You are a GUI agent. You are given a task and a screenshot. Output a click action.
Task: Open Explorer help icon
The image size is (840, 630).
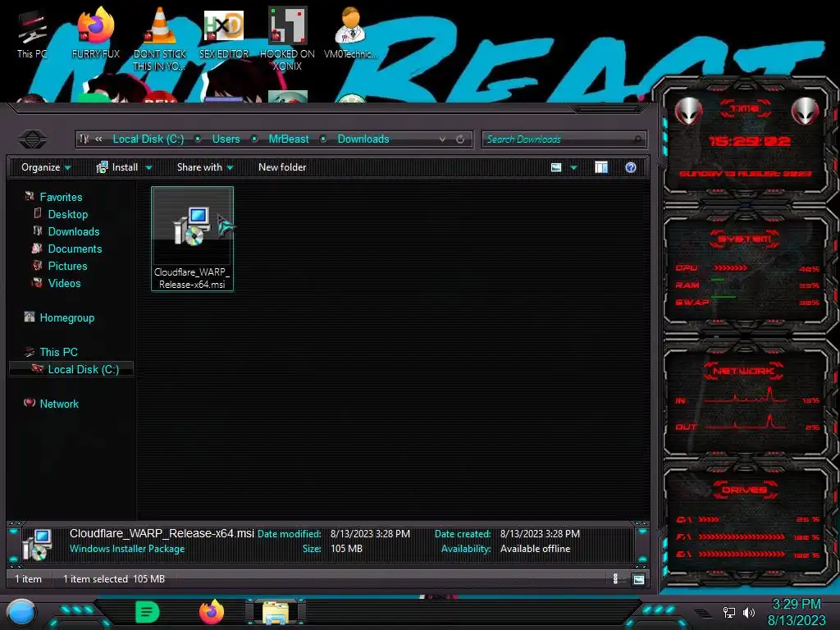pos(631,167)
